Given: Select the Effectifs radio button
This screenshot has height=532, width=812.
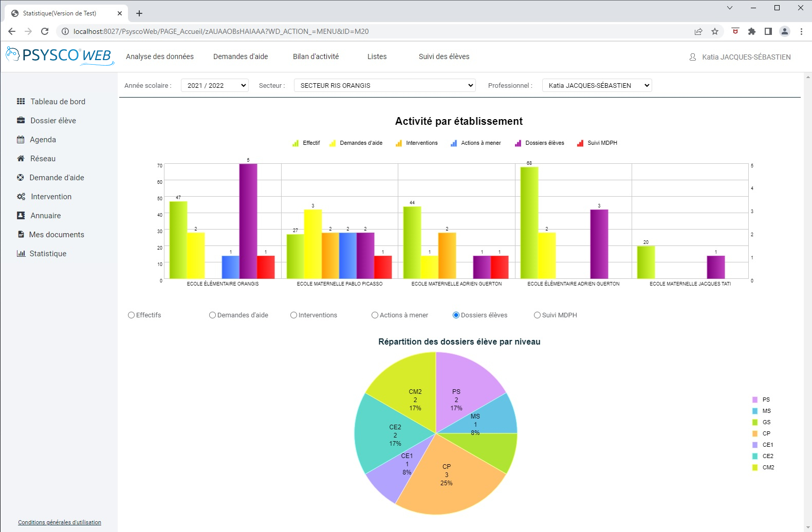Looking at the screenshot, I should (132, 315).
